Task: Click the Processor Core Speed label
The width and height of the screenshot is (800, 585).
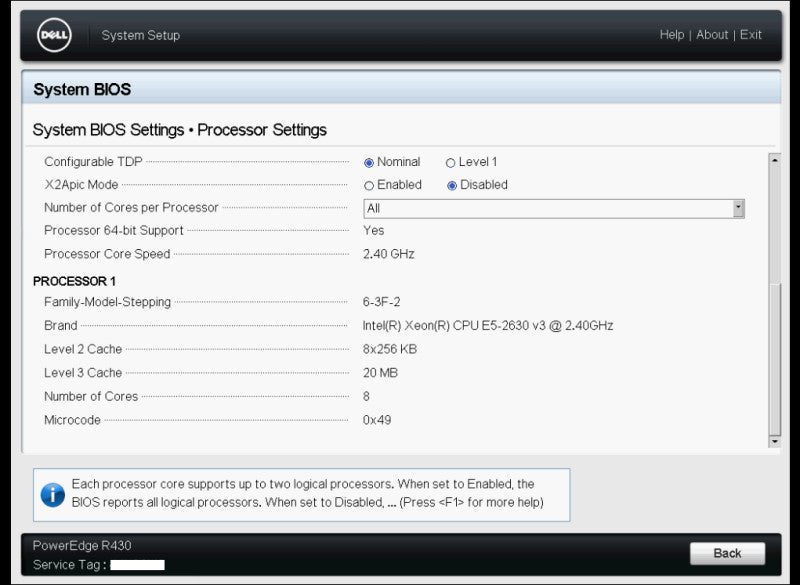Action: tap(107, 254)
